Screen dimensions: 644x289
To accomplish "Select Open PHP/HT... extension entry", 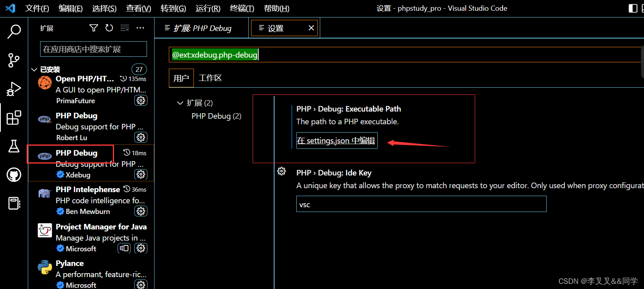I will click(x=91, y=89).
